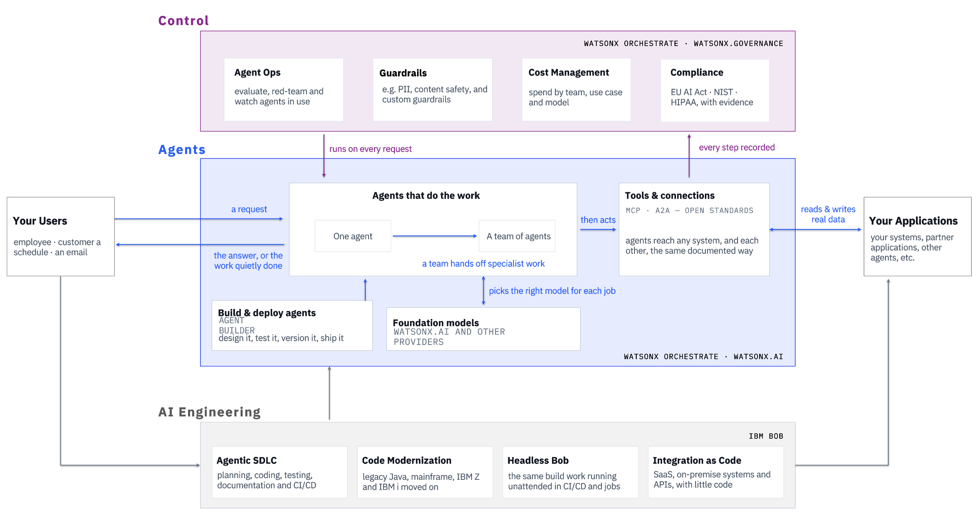980x522 pixels.
Task: Click the AI Engineering section heading
Action: [209, 412]
